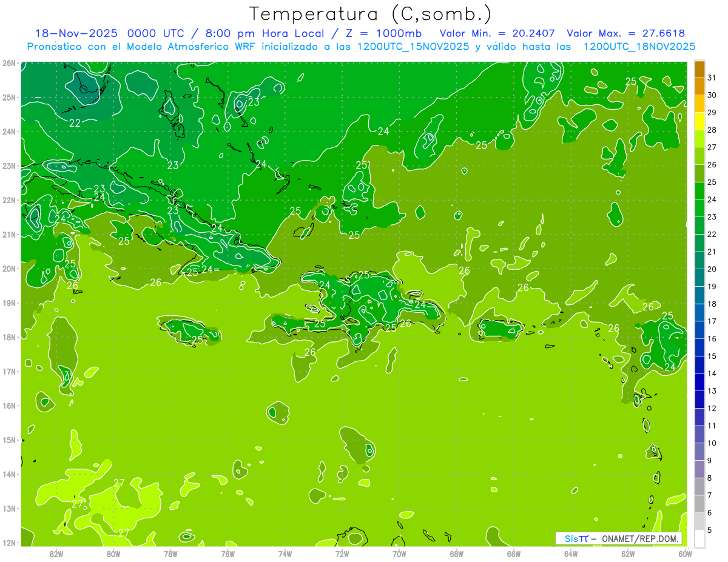Click legend scale value "28"

(712, 130)
